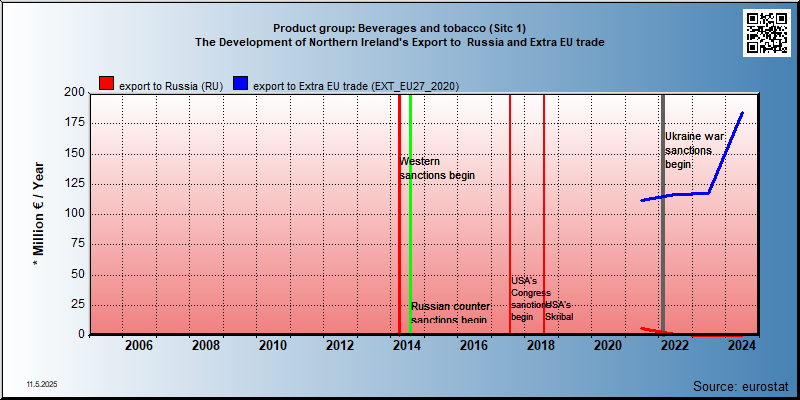Click the subtitle about Northern Ireland's Export
The width and height of the screenshot is (800, 400).
point(399,42)
